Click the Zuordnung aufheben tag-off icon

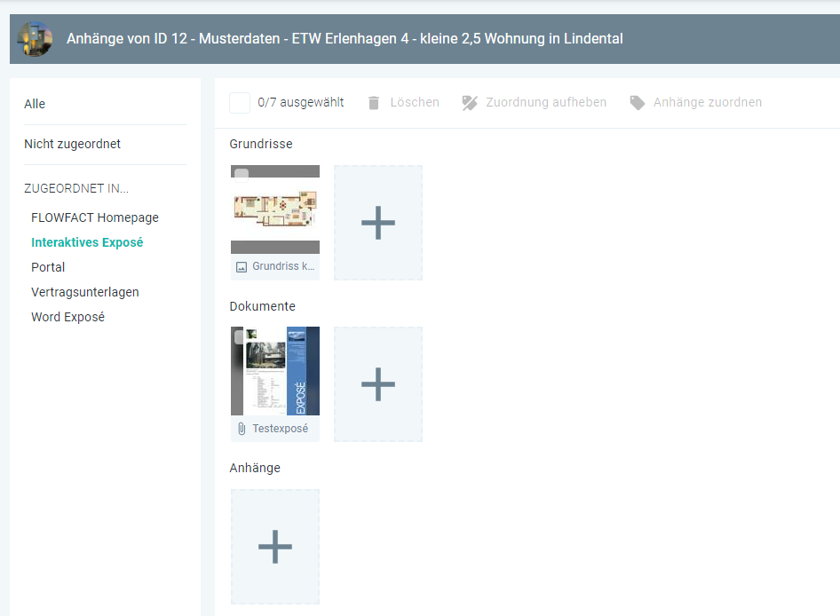coord(470,103)
